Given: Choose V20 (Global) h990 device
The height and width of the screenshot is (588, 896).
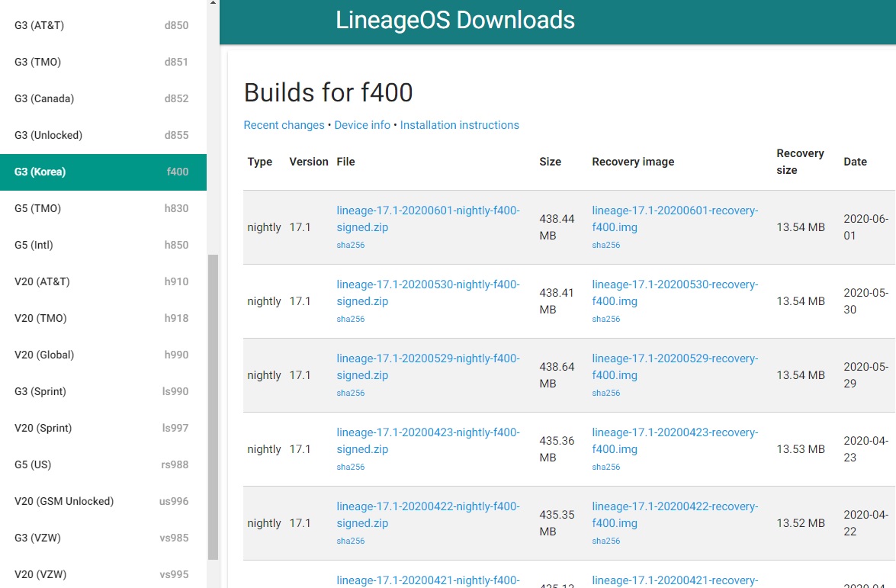Looking at the screenshot, I should [x=103, y=355].
